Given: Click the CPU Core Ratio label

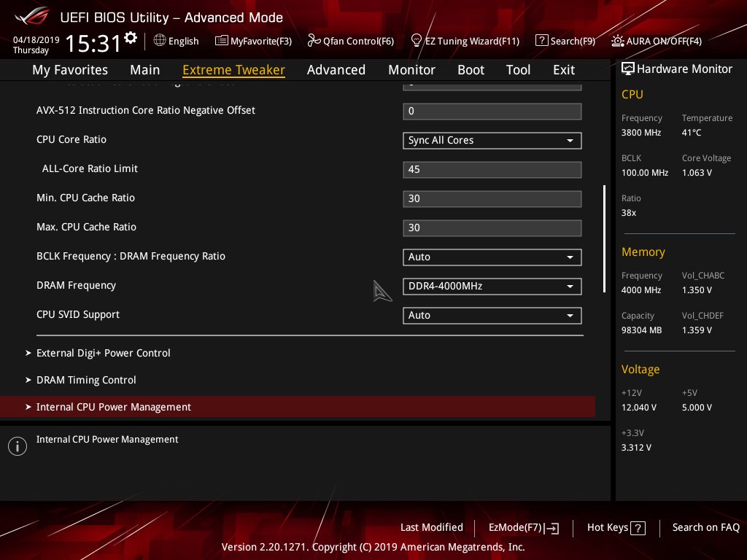Looking at the screenshot, I should click(71, 139).
